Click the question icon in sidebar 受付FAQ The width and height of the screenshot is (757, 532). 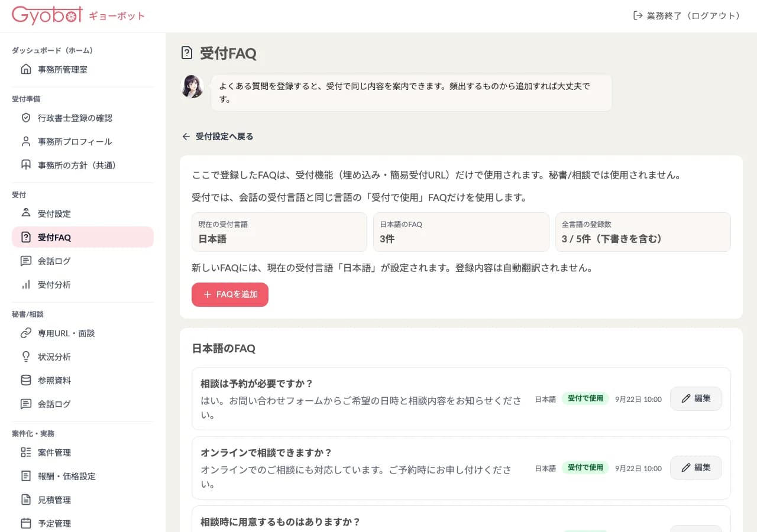coord(26,237)
